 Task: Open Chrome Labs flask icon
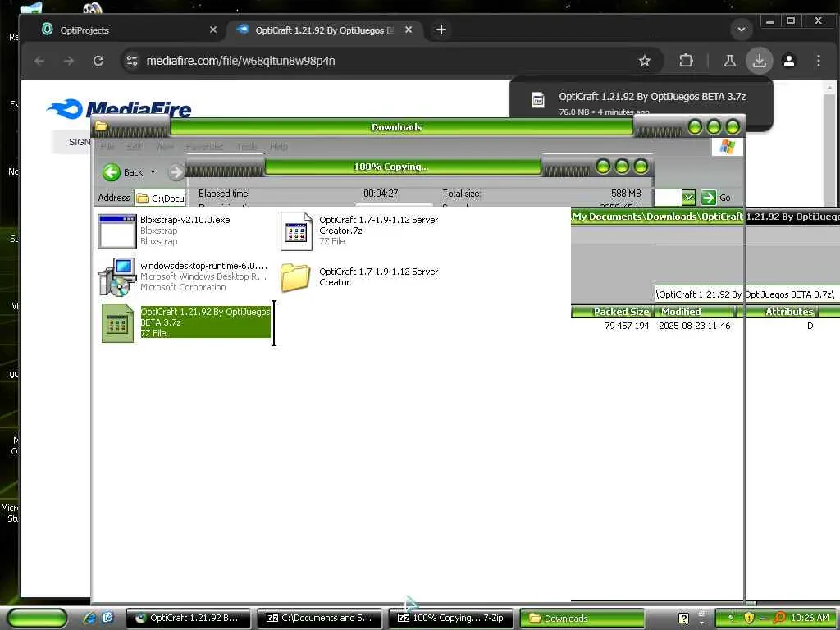click(x=729, y=61)
